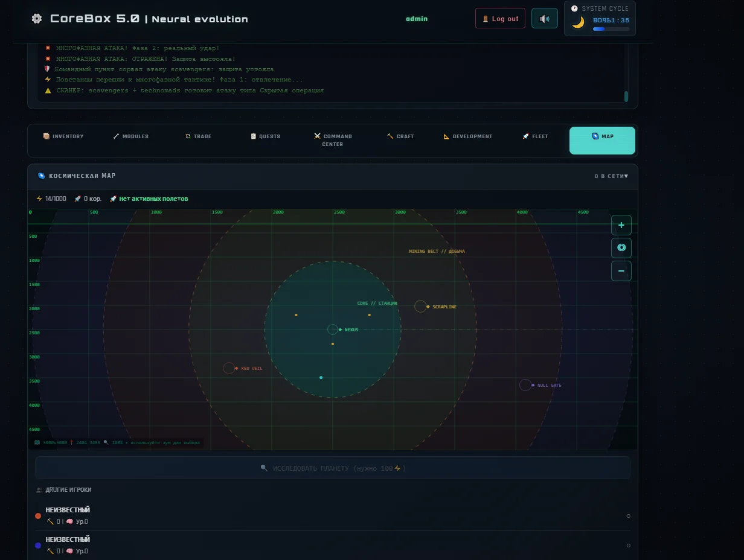This screenshot has height=560, width=744.
Task: Select the SCRAPLINE planet circle
Action: pyautogui.click(x=420, y=307)
